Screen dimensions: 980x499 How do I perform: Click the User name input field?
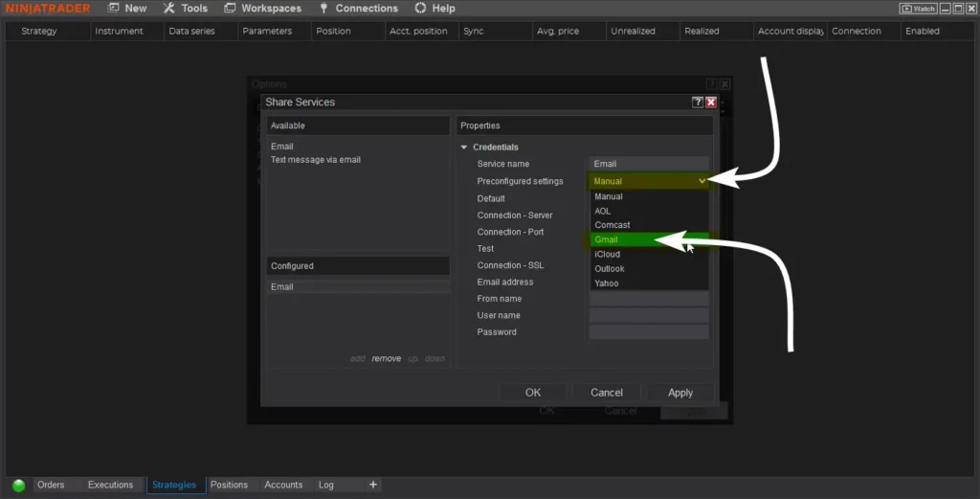(649, 315)
